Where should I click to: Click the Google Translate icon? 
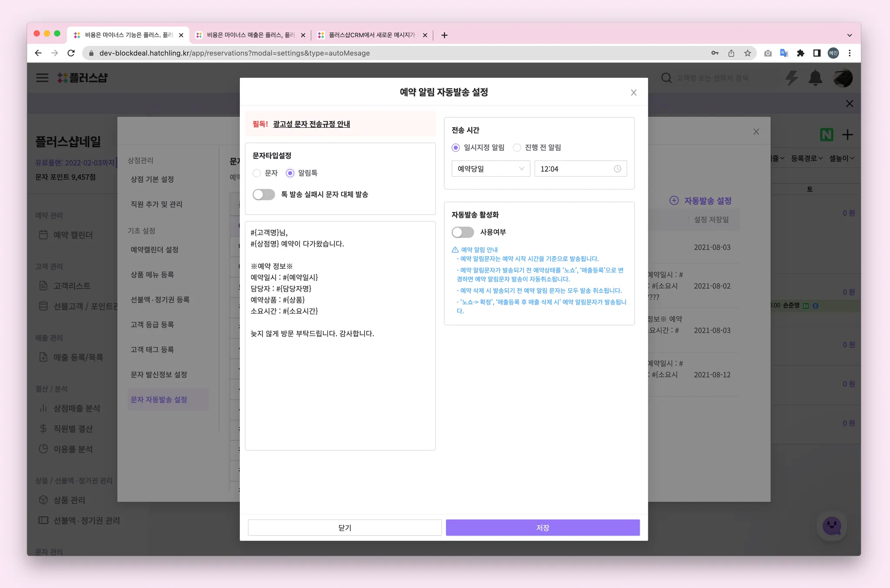(x=784, y=53)
